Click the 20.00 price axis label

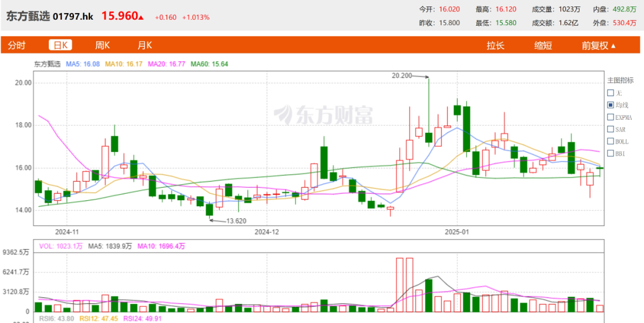[x=23, y=82]
